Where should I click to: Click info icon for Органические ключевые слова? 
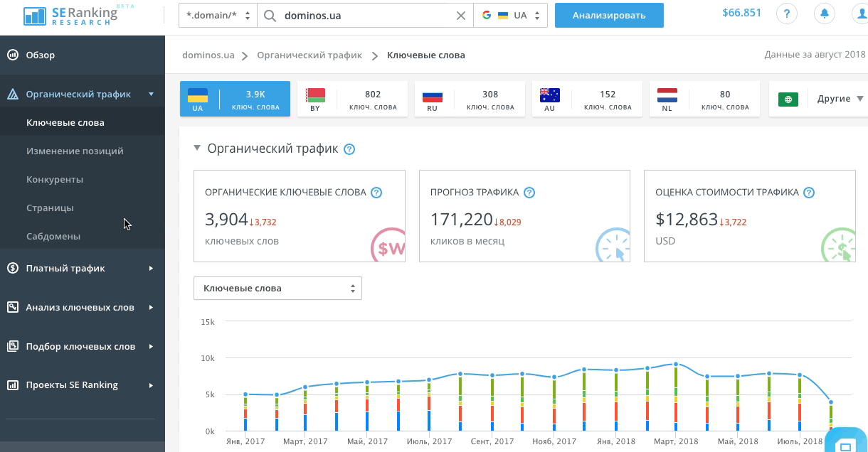coord(377,193)
